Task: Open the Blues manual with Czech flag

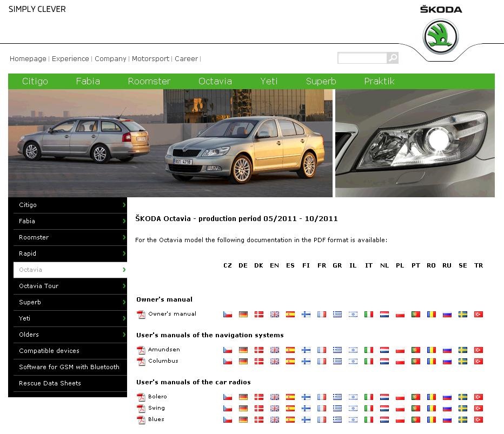Action: [228, 419]
